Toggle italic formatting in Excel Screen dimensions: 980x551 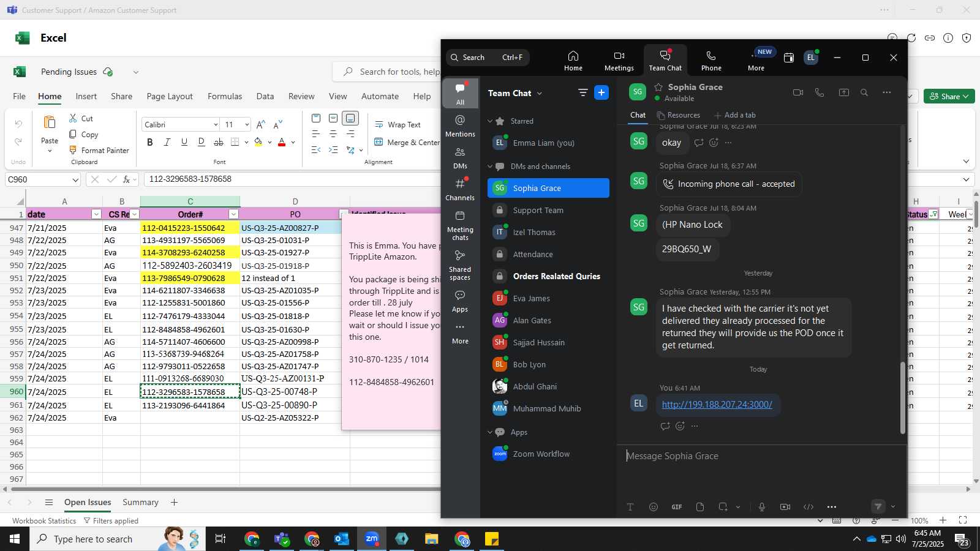click(167, 142)
